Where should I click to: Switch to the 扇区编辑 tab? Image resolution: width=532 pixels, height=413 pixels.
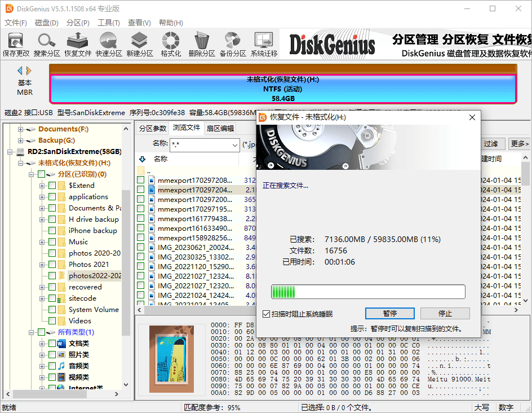click(220, 129)
